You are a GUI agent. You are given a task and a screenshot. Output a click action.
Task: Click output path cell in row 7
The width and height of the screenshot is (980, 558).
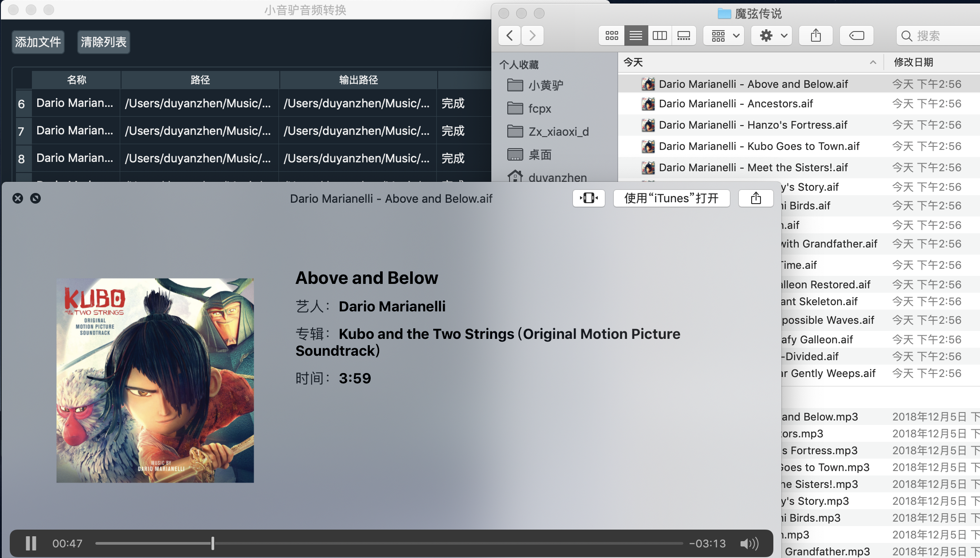point(357,131)
